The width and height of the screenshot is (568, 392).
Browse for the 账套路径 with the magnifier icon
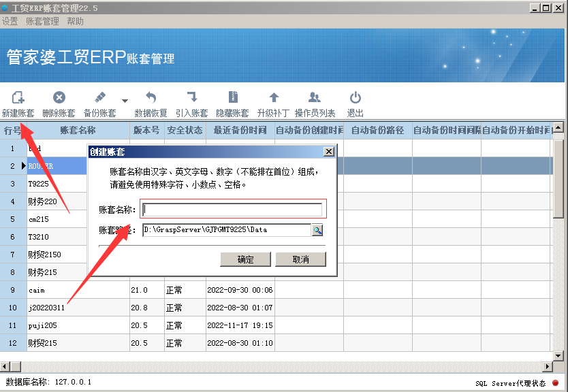[x=317, y=230]
